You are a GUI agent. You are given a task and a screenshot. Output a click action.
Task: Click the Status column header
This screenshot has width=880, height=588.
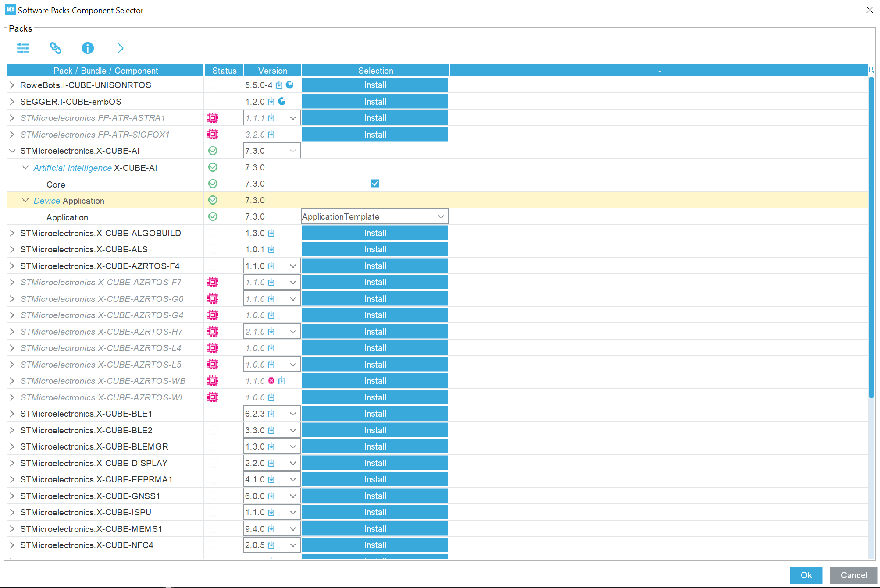coord(224,71)
